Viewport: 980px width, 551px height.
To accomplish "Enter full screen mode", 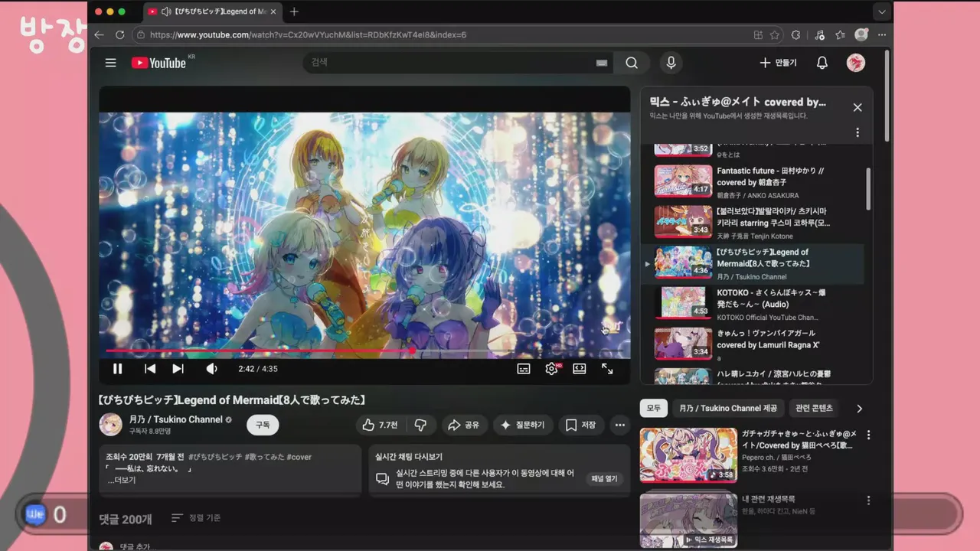I will (x=607, y=369).
